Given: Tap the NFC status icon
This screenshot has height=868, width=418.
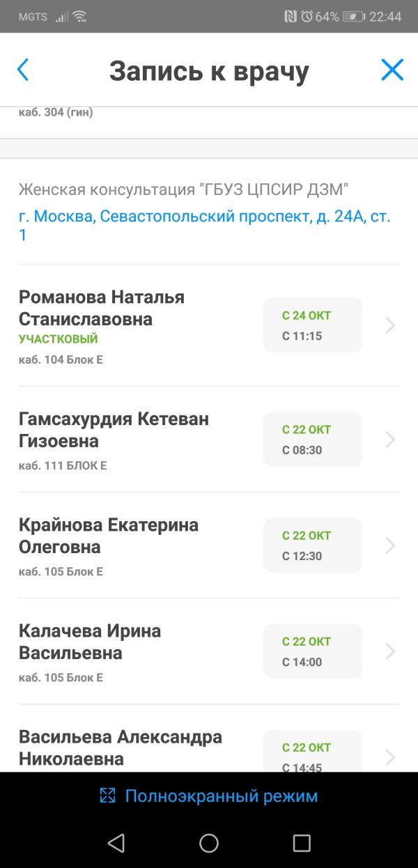Looking at the screenshot, I should pos(291,16).
